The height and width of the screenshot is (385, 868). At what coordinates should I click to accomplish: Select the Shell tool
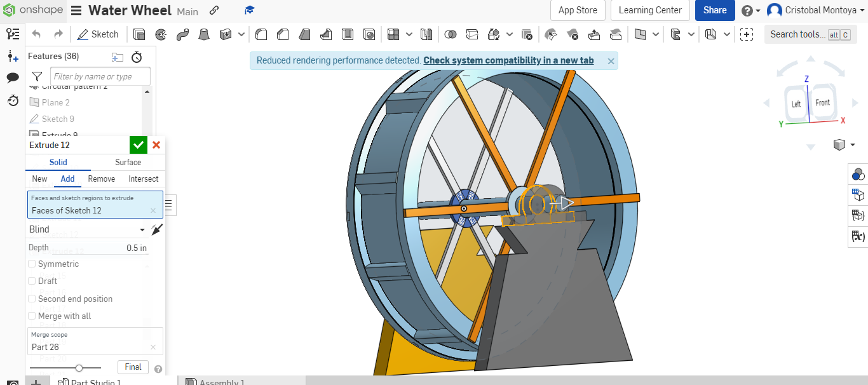(348, 34)
